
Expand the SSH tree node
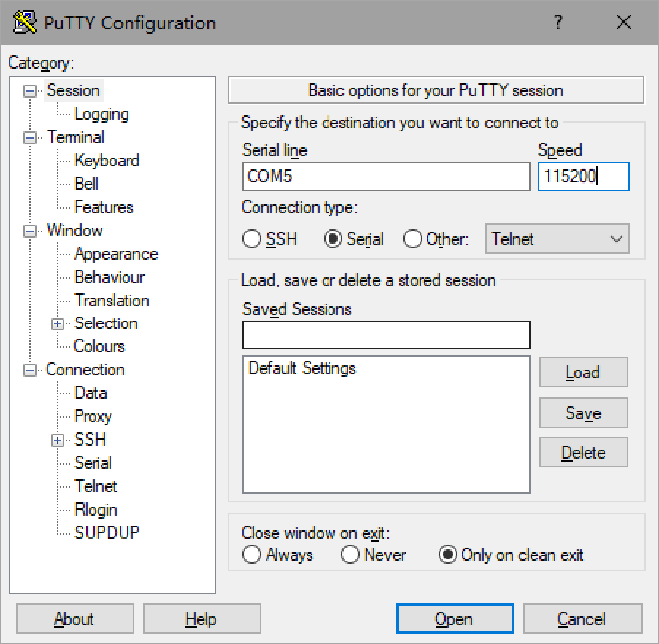58,440
